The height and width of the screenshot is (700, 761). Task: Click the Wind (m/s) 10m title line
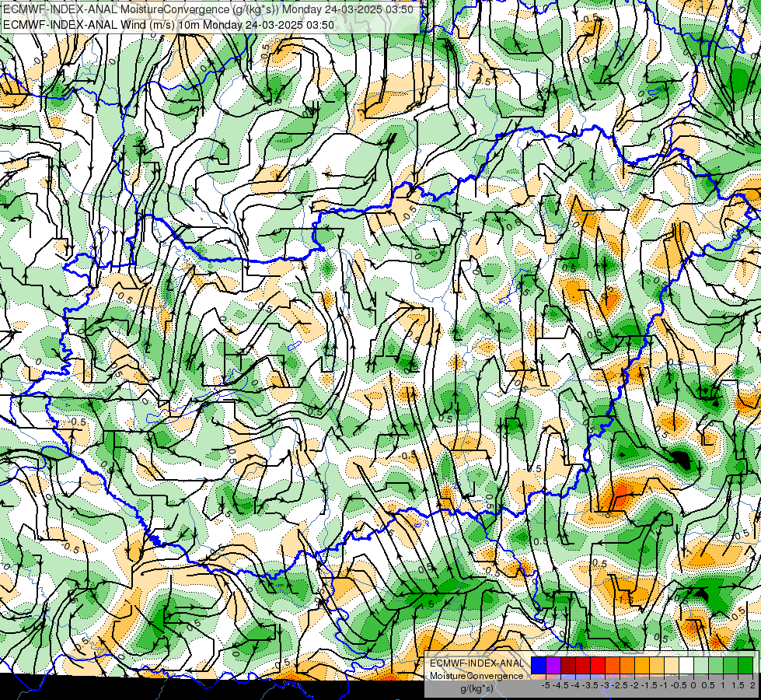click(x=169, y=24)
